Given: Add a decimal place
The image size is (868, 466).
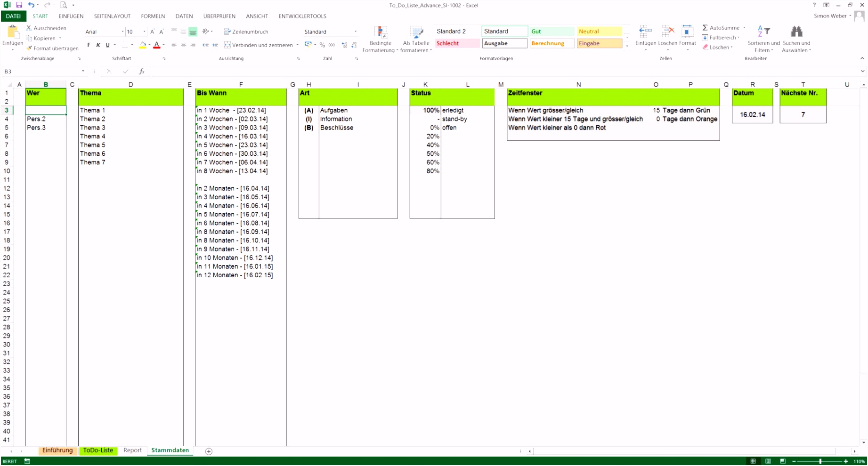Looking at the screenshot, I should (x=344, y=45).
